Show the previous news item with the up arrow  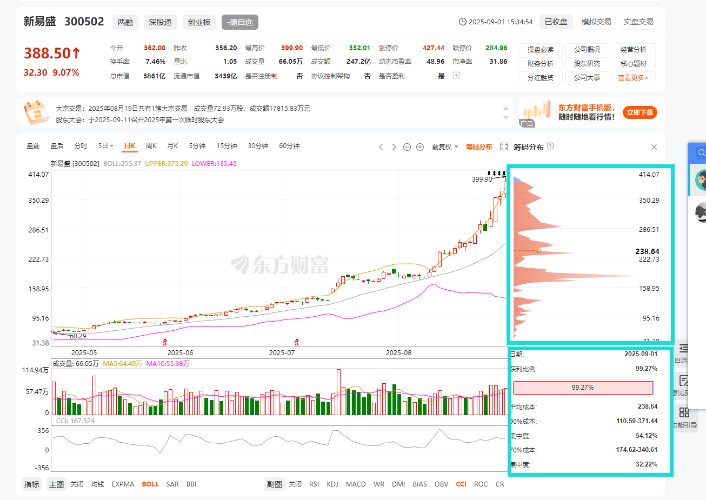tap(506, 109)
